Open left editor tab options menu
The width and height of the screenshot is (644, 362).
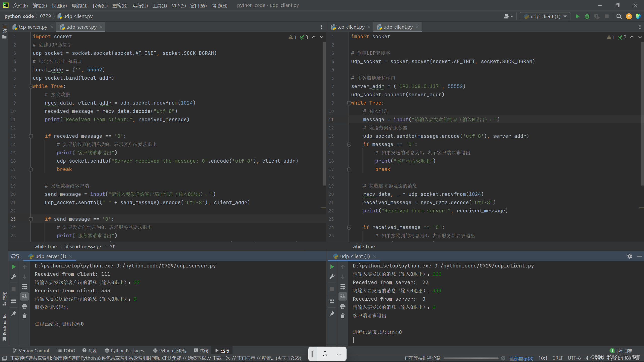(321, 27)
